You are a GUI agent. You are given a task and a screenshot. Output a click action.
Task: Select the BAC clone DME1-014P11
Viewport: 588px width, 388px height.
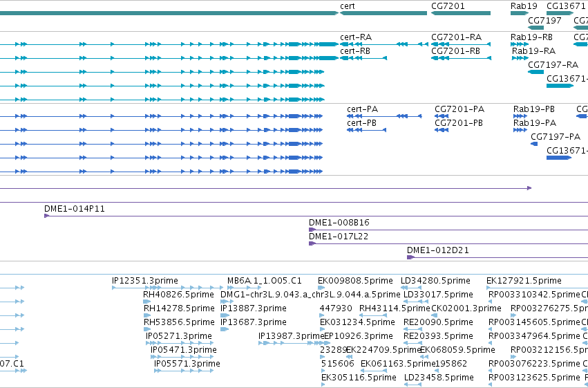coord(74,209)
